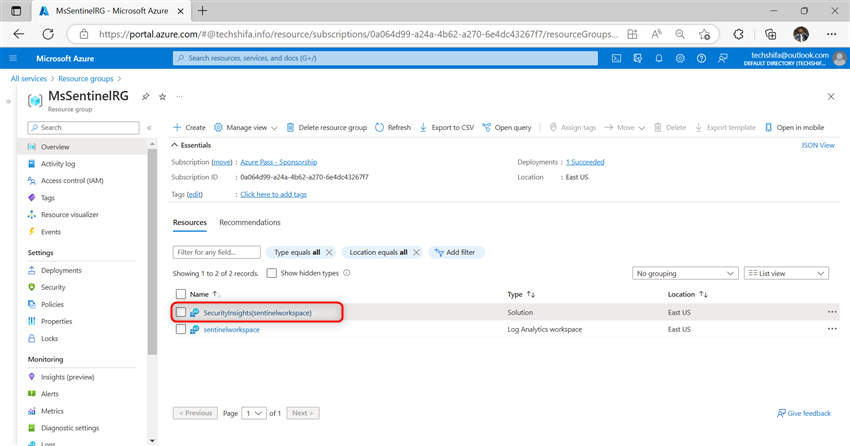Click Create in the command bar
850x446 pixels.
point(189,127)
